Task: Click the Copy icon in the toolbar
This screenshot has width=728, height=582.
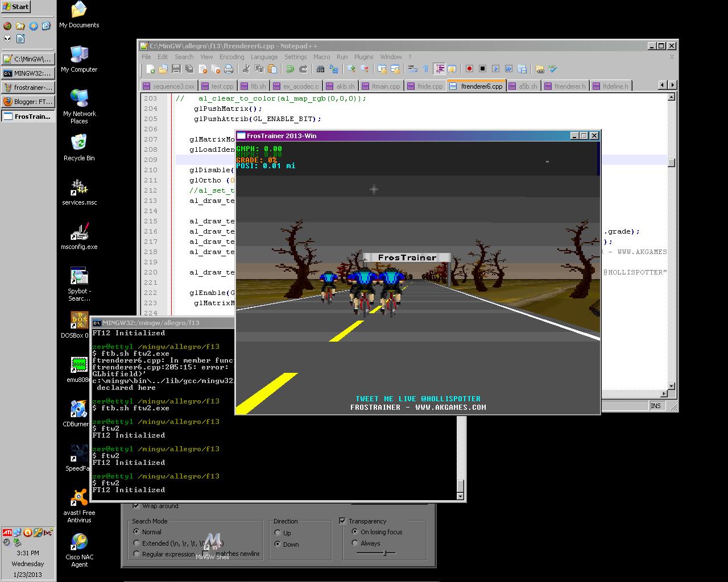Action: coord(259,69)
